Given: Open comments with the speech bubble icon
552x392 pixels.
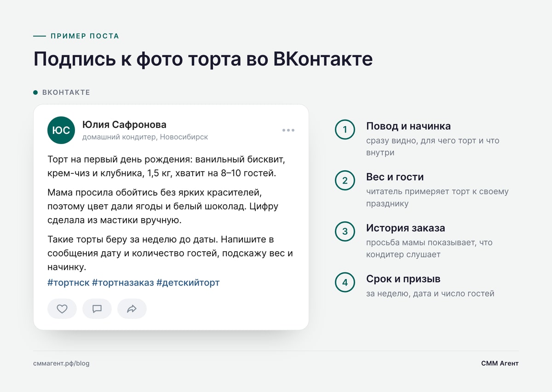Looking at the screenshot, I should (x=97, y=309).
